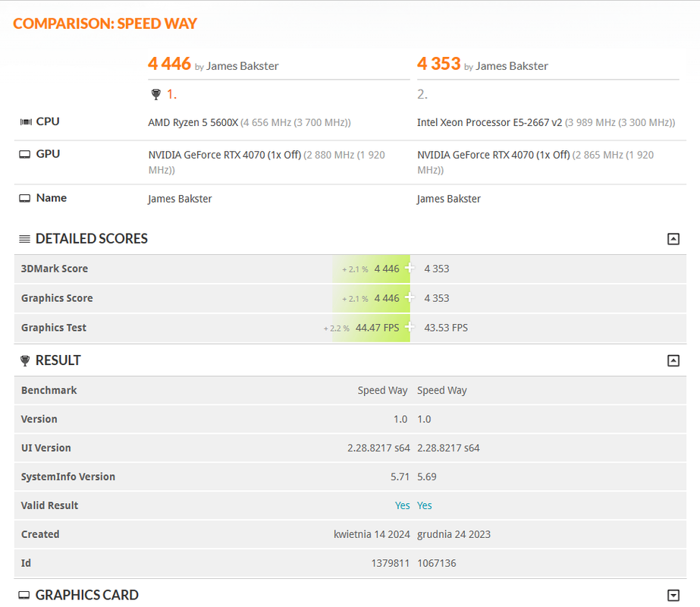Click the Created date grudnia 24 2023
Image resolution: width=700 pixels, height=607 pixels.
point(454,534)
